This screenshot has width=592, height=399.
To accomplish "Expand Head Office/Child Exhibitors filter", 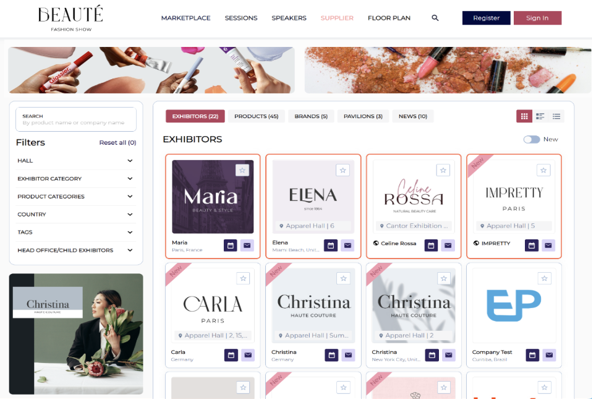I will pyautogui.click(x=75, y=250).
